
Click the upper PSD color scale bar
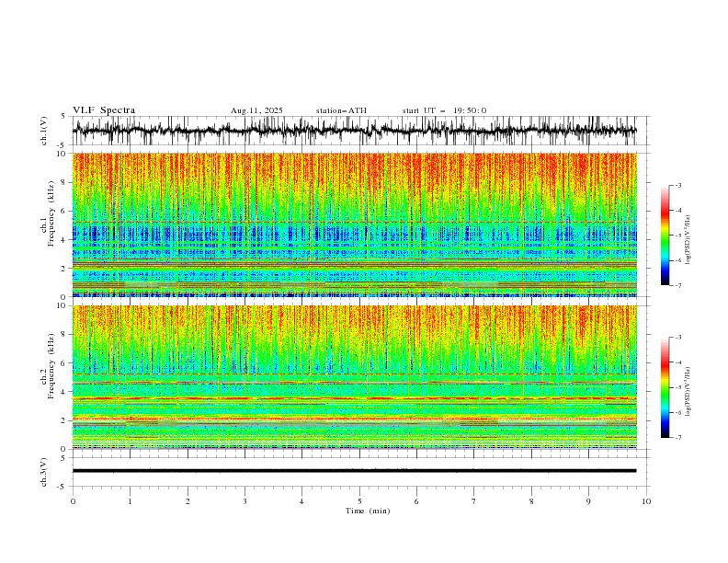[x=665, y=236]
